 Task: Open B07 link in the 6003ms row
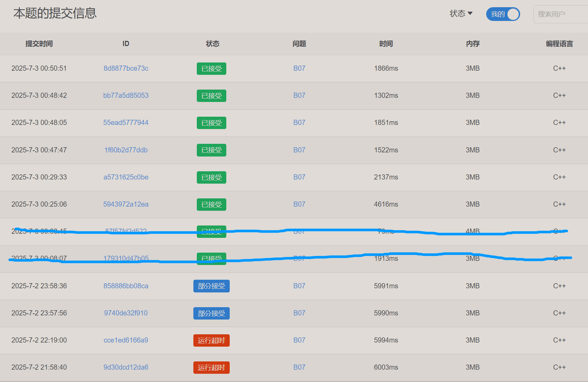pyautogui.click(x=299, y=367)
